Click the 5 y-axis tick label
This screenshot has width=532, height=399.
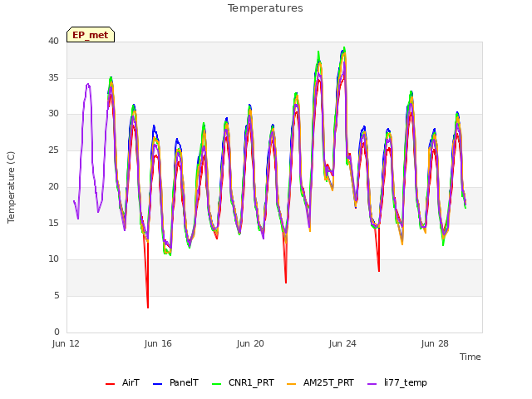57,296
